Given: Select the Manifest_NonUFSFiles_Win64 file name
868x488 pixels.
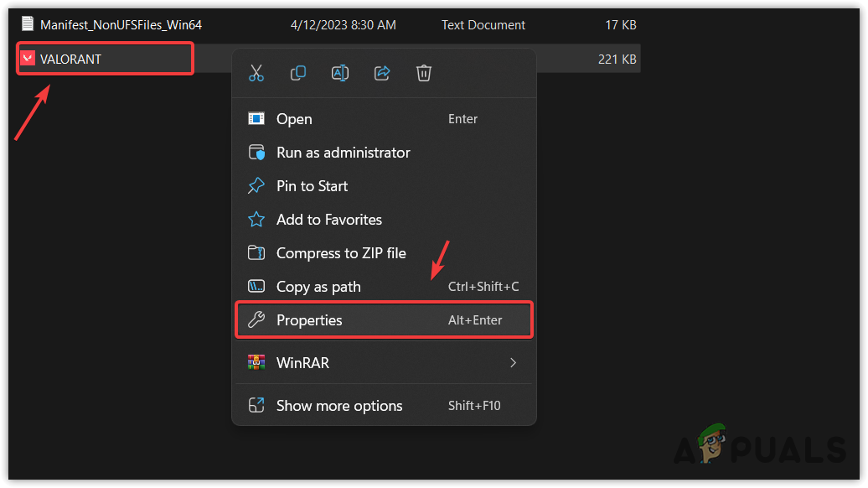Looking at the screenshot, I should [x=121, y=25].
